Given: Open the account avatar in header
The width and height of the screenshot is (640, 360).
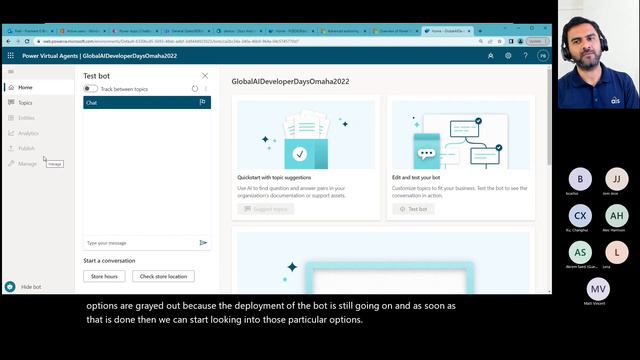Looking at the screenshot, I should (543, 56).
